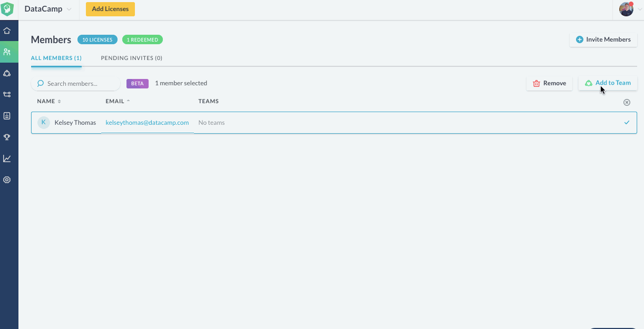Click the DataCamp shield logo

(x=7, y=9)
